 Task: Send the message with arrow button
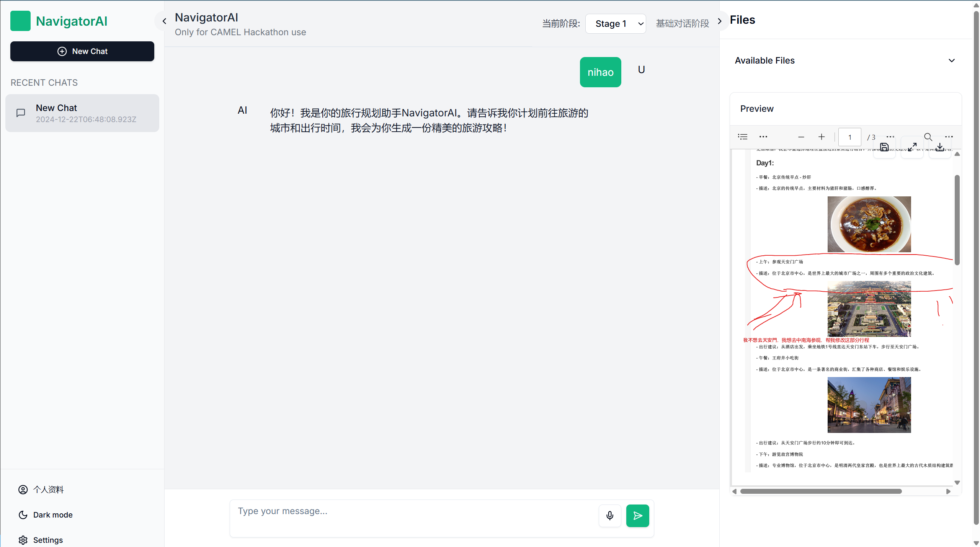pos(637,516)
